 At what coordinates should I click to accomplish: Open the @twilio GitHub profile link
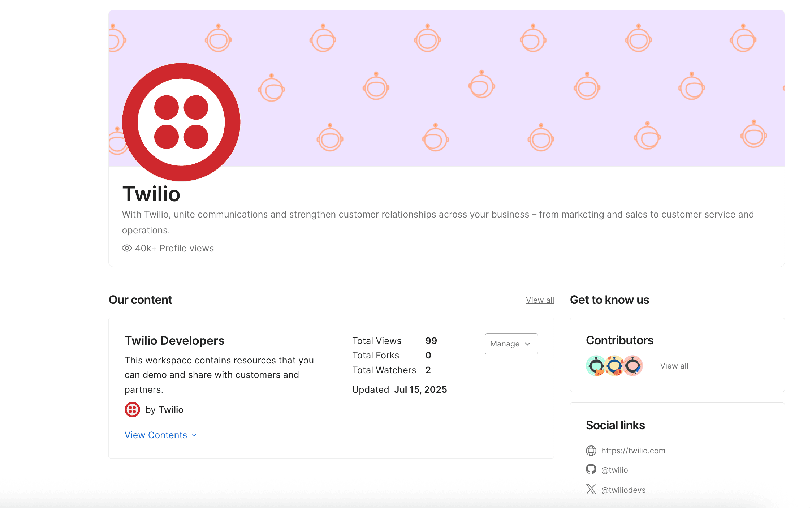tap(614, 470)
